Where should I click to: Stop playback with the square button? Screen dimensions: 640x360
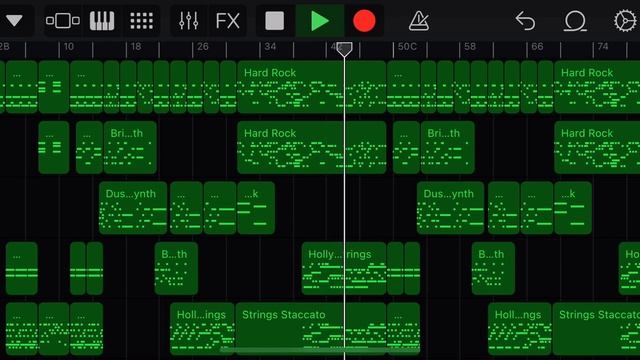tap(274, 20)
